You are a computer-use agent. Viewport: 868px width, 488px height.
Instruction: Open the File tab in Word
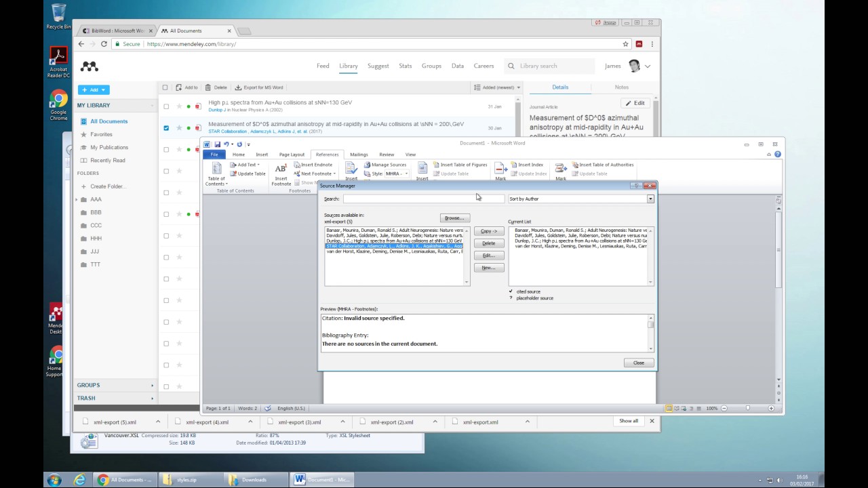[x=214, y=155]
